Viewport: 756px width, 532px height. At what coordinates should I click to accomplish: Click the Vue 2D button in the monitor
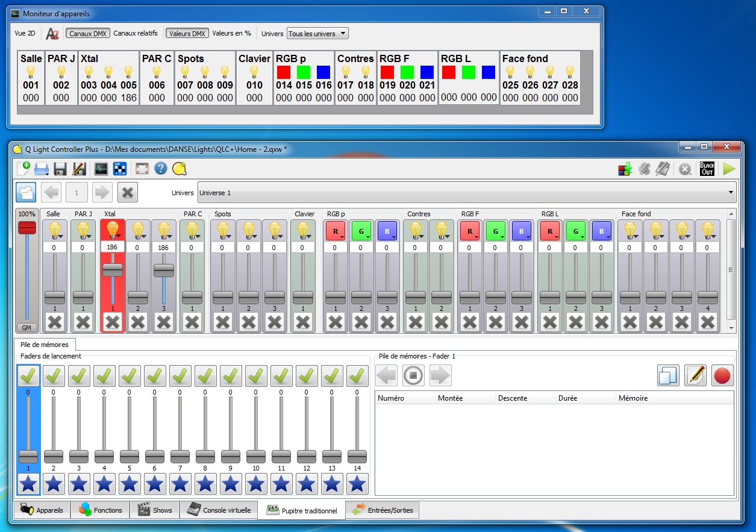click(25, 33)
